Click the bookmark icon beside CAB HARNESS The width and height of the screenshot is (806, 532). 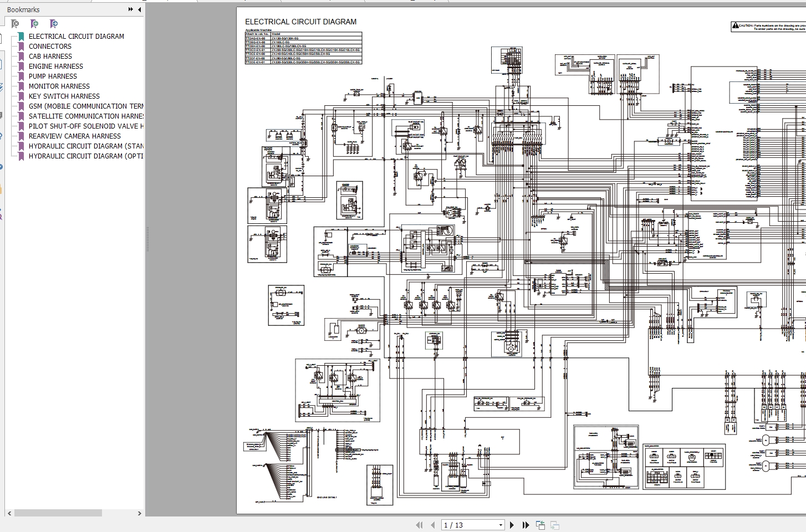[21, 57]
